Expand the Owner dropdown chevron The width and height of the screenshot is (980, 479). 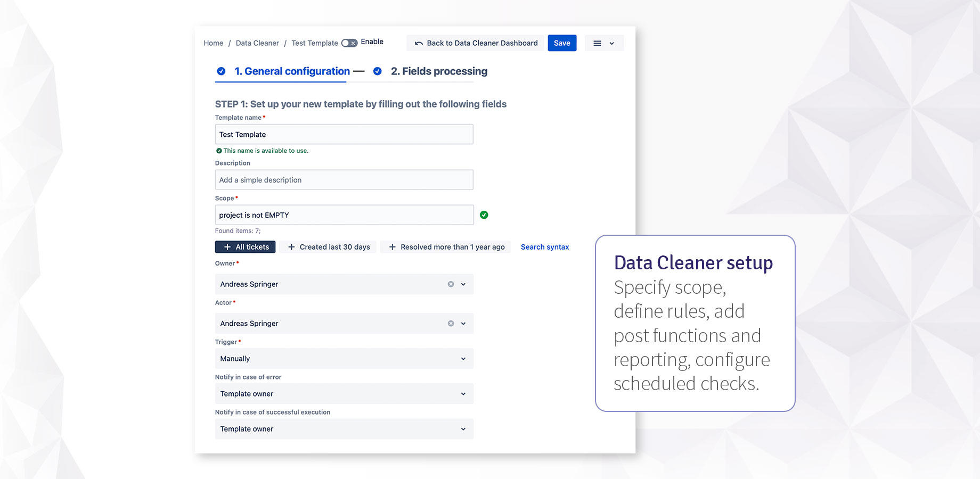click(463, 284)
